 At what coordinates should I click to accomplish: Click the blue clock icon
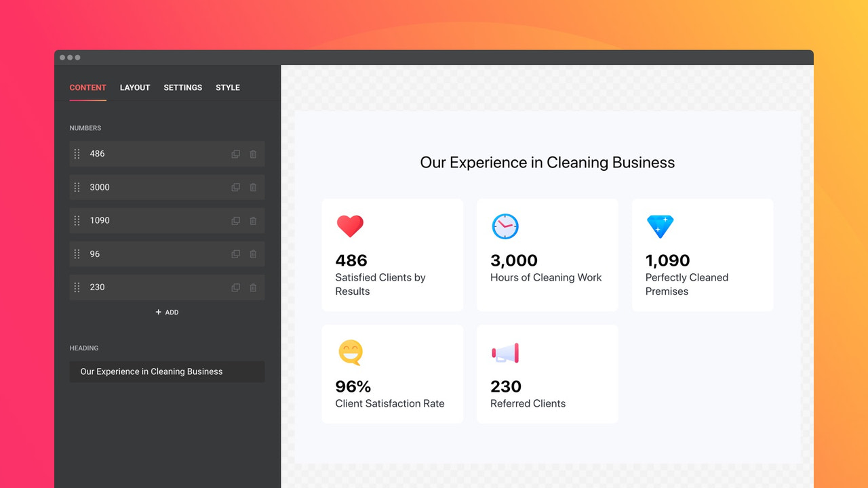pos(505,226)
